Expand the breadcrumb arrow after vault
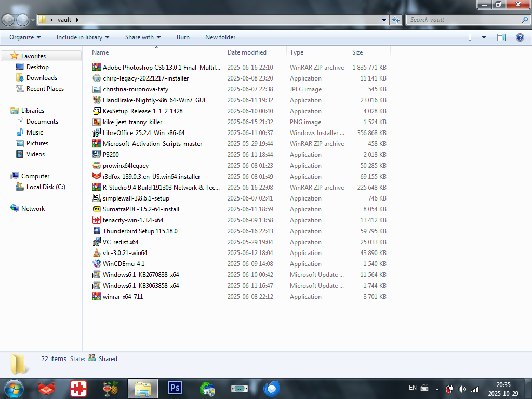 click(77, 20)
